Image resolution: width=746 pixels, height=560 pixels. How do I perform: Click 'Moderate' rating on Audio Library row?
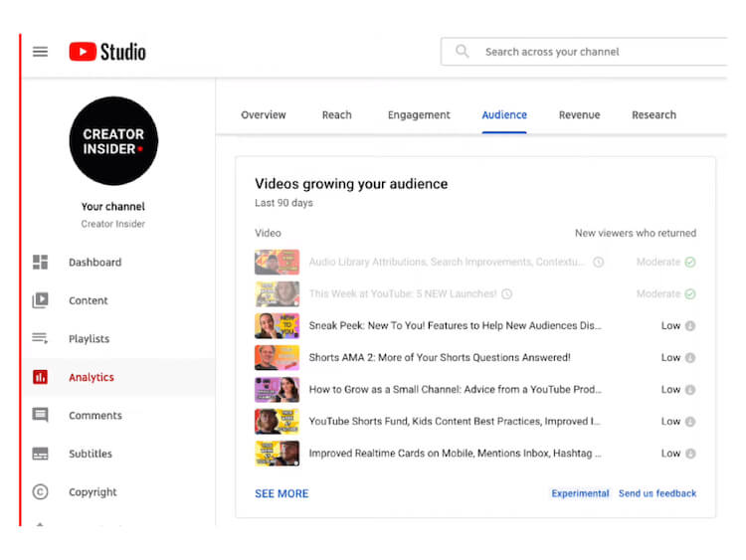coord(658,263)
